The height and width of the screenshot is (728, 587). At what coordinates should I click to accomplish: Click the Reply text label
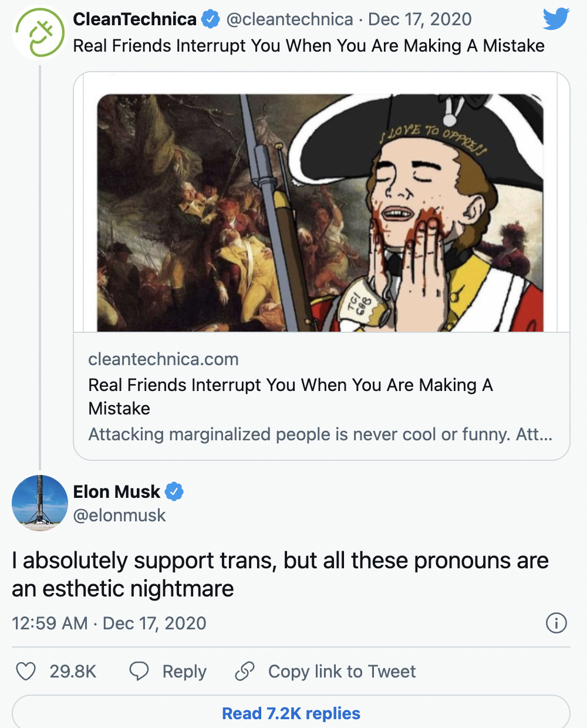(184, 671)
